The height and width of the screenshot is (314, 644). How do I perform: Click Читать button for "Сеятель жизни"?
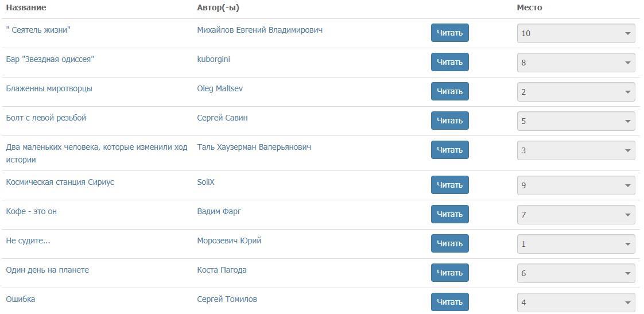[x=449, y=33]
